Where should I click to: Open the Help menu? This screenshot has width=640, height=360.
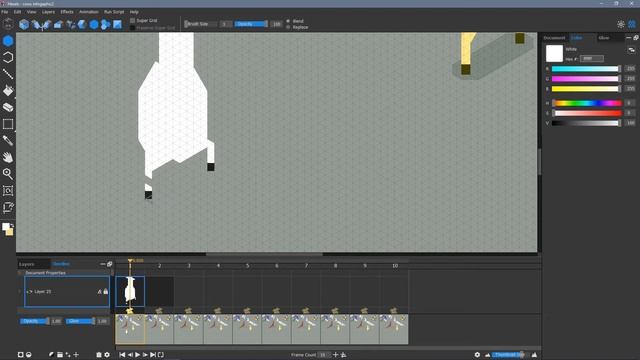click(x=134, y=12)
